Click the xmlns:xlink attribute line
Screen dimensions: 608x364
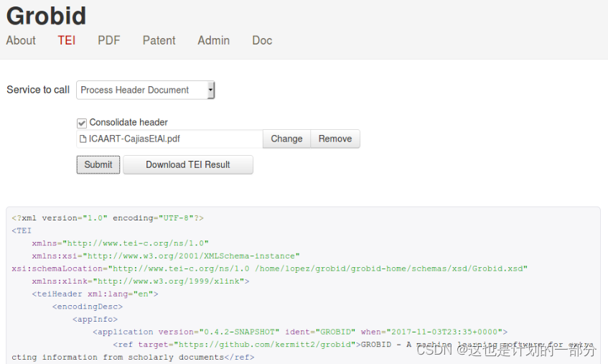tap(141, 281)
